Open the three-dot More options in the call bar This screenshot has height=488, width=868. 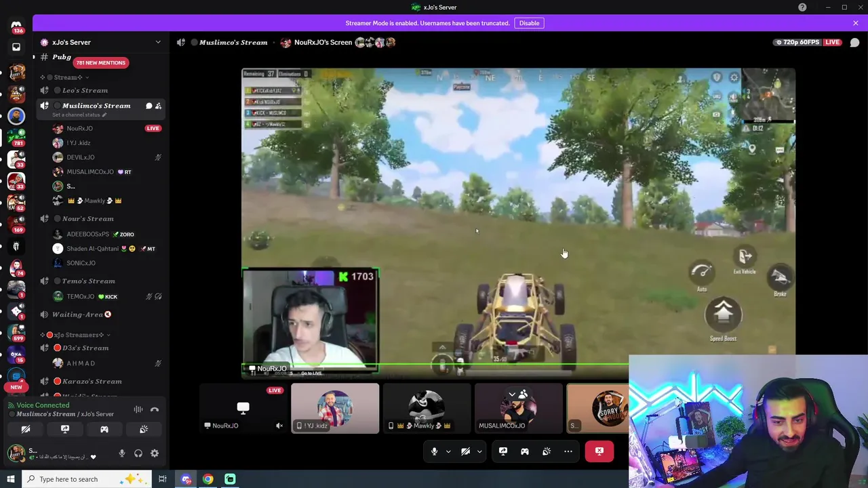coord(568,451)
